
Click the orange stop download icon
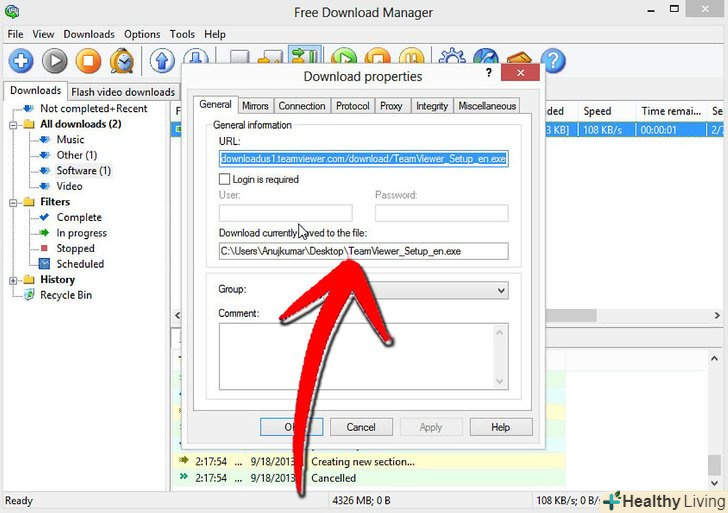pyautogui.click(x=88, y=61)
